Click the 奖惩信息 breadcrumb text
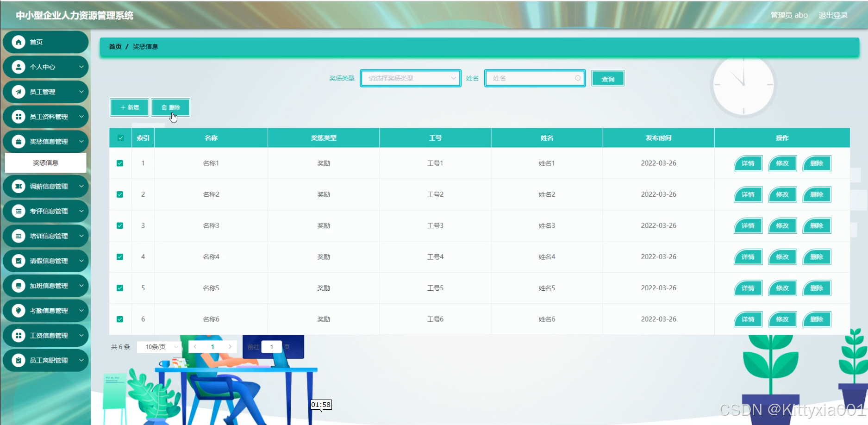868x425 pixels. (145, 47)
